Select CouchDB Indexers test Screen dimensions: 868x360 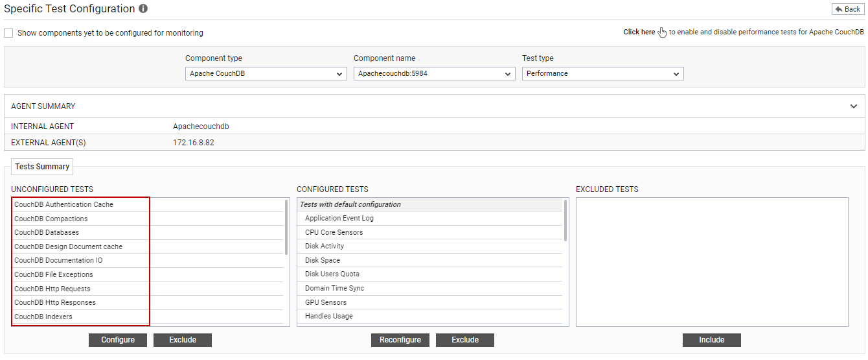(148, 317)
